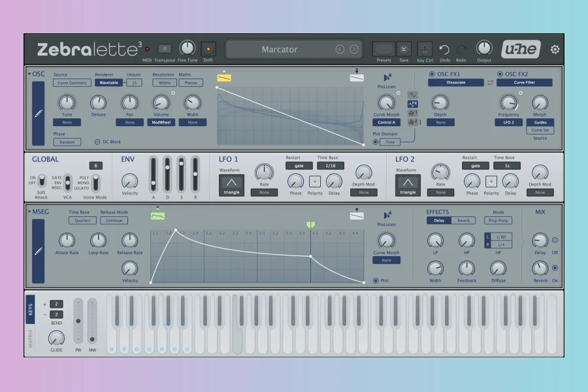Open MSEG curve editor pencil
The width and height of the screenshot is (588, 392).
[x=39, y=251]
